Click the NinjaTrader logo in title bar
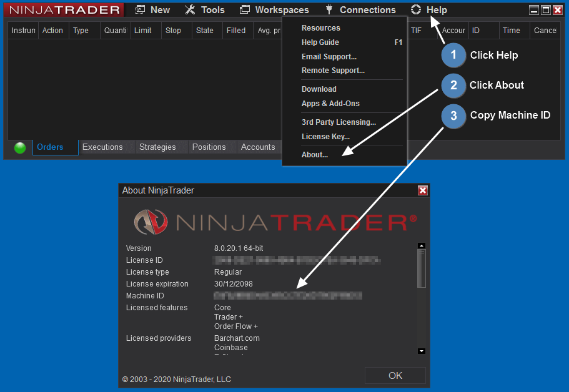This screenshot has height=392, width=569. coord(64,10)
